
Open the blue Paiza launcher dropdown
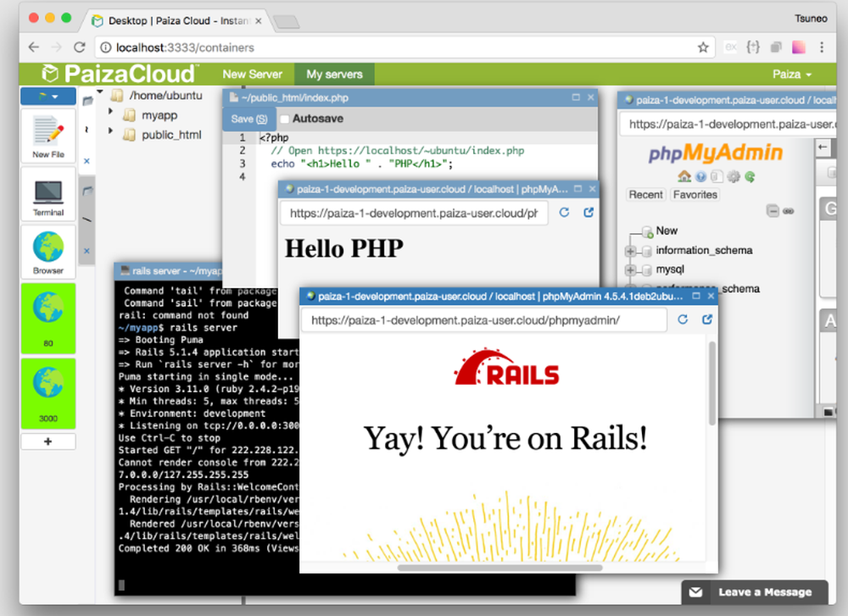point(48,97)
